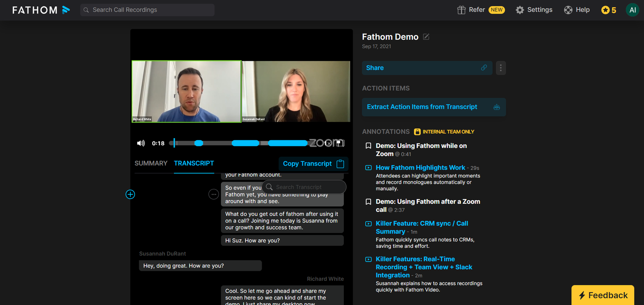Click the Sep 17, 2021 date text
The height and width of the screenshot is (305, 644).
[x=376, y=46]
